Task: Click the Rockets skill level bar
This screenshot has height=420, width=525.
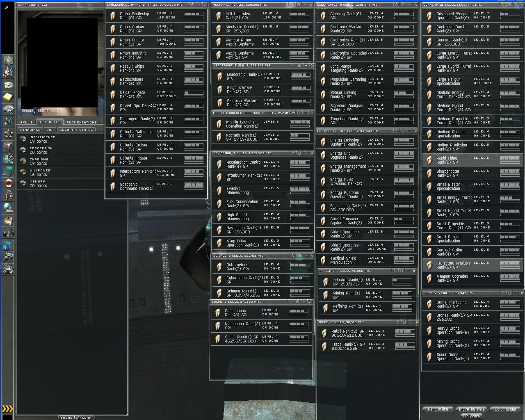Action: [x=300, y=135]
